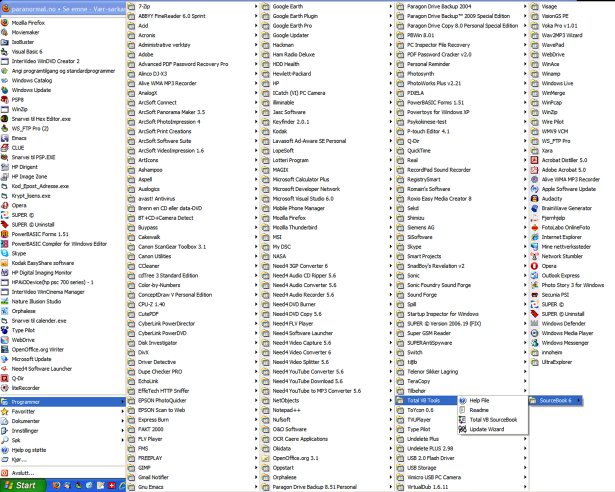Open GIMP folder entry
This screenshot has height=492, width=615.
(193, 468)
